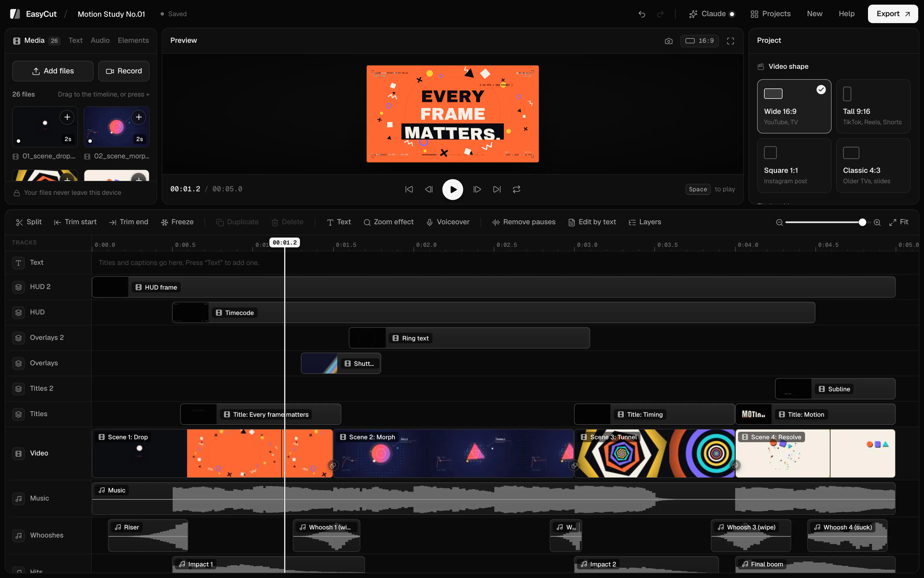Step forward one frame
Viewport: 924px width, 578px height.
pos(477,189)
